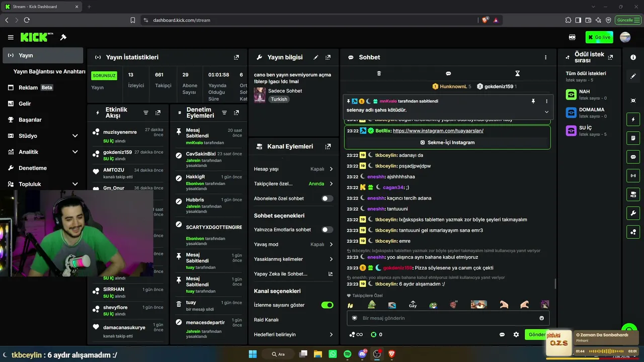This screenshot has height=362, width=644.
Task: Disable İzlenme sayısını göster switch
Action: coord(327,305)
